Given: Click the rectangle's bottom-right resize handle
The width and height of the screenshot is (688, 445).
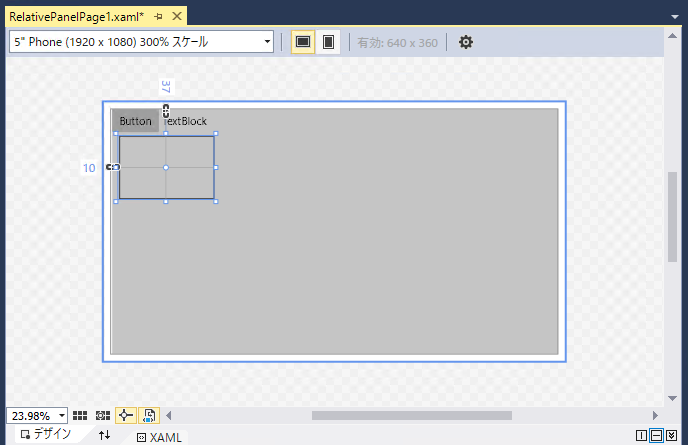Looking at the screenshot, I should tap(215, 201).
